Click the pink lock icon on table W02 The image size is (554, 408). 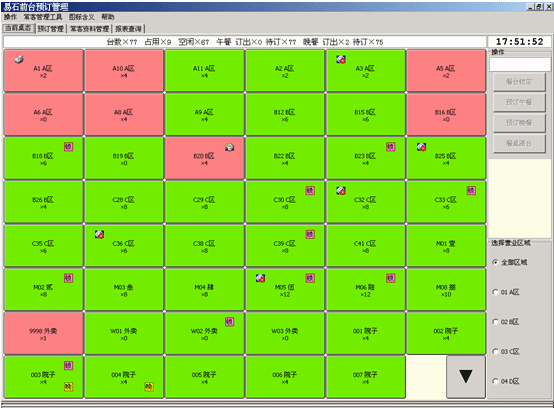coord(230,321)
